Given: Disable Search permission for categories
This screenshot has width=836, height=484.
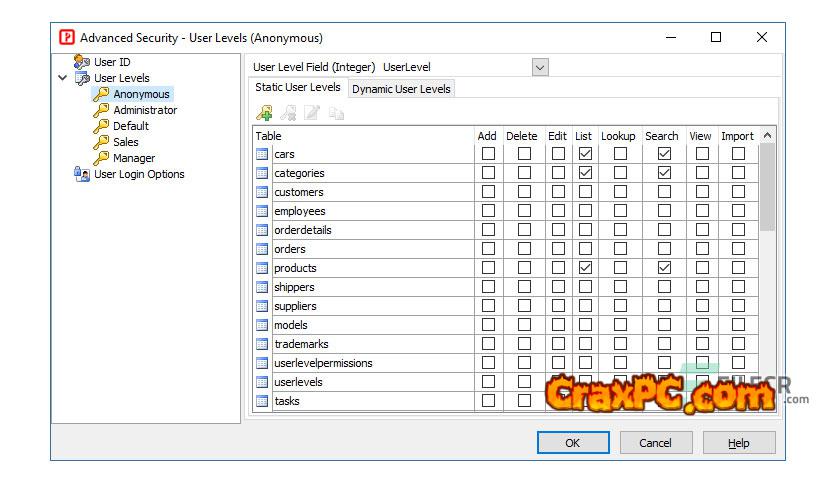Looking at the screenshot, I should (663, 173).
